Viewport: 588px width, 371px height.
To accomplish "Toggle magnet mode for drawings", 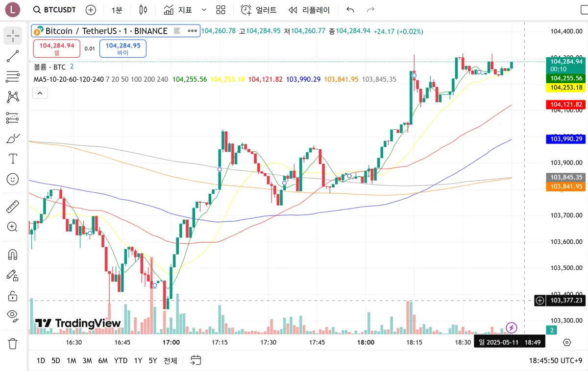I will click(13, 255).
